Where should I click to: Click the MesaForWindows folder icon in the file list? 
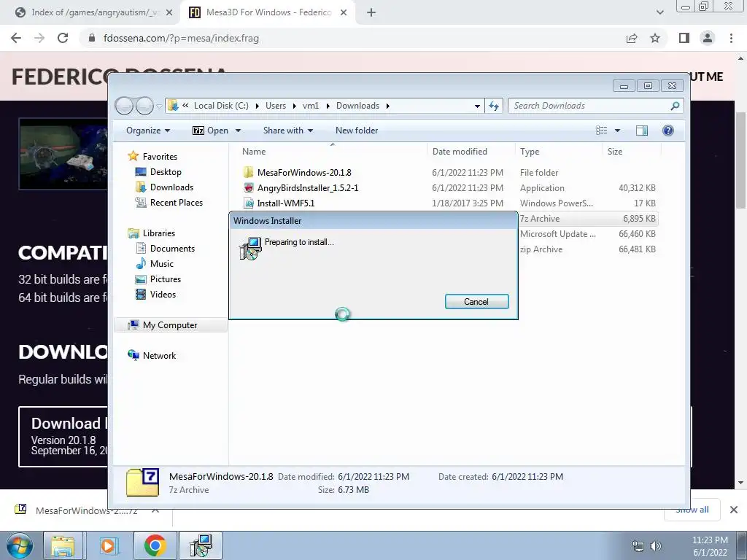click(248, 172)
